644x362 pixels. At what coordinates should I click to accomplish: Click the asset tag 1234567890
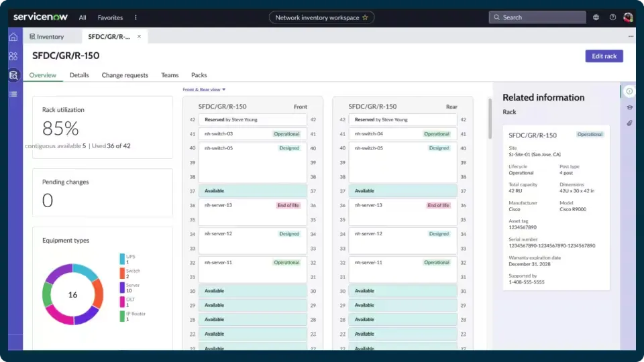click(x=523, y=227)
